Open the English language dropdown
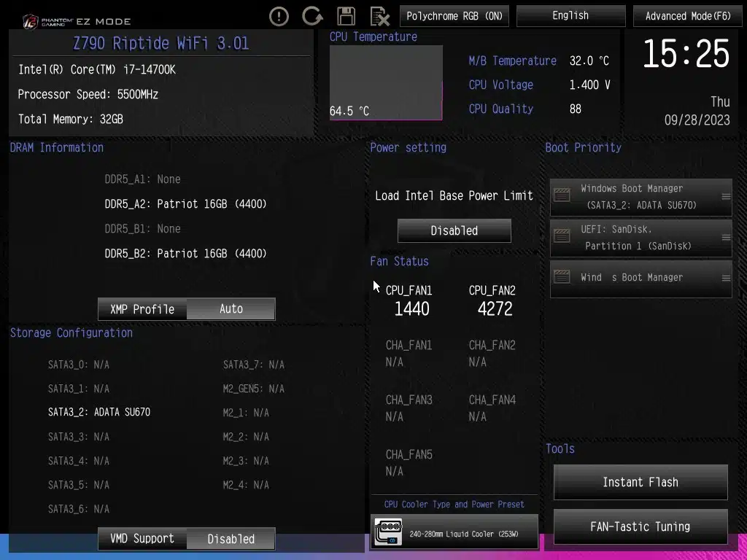The height and width of the screenshot is (560, 747). point(570,16)
